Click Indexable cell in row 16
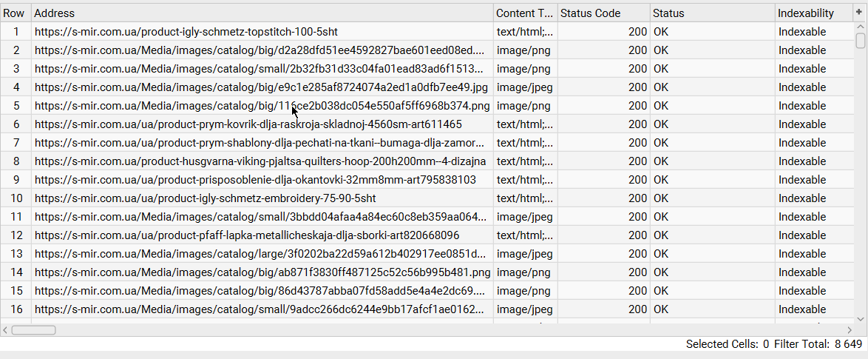 click(x=802, y=309)
